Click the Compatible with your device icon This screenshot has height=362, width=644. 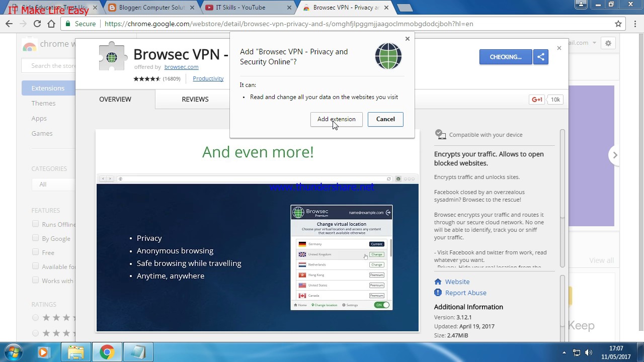pyautogui.click(x=440, y=134)
